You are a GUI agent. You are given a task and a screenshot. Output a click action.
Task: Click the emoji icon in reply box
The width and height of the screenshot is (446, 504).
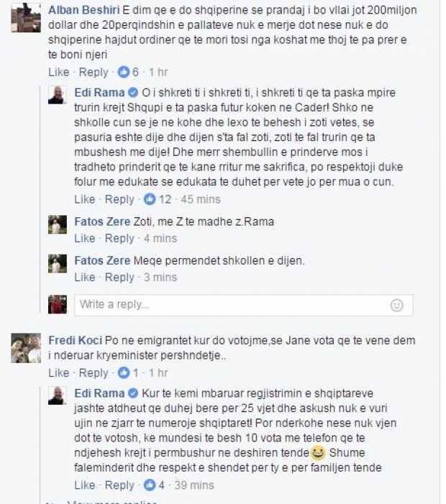tap(396, 305)
